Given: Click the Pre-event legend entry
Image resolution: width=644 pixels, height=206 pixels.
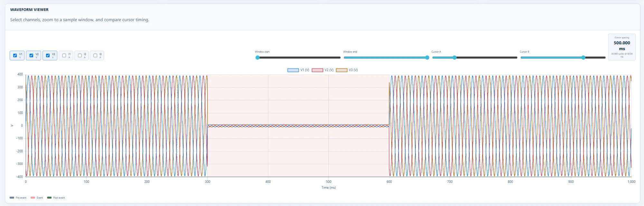Looking at the screenshot, I should pos(18,198).
